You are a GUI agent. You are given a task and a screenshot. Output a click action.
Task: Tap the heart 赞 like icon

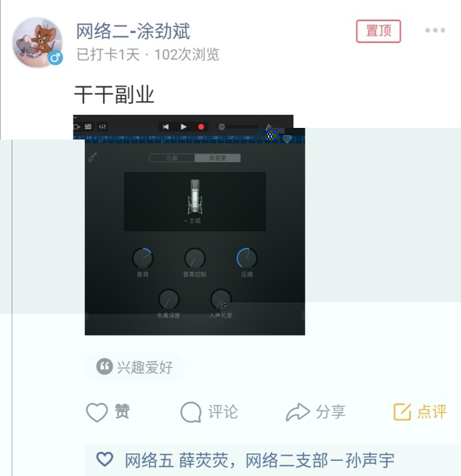click(97, 412)
